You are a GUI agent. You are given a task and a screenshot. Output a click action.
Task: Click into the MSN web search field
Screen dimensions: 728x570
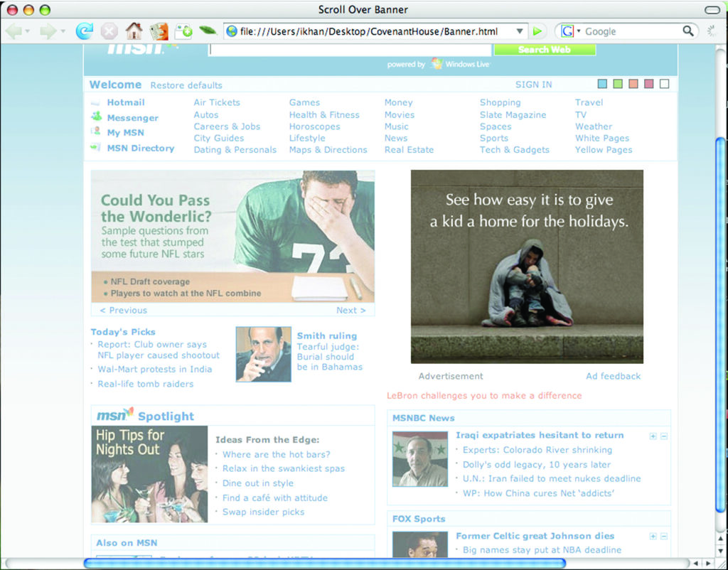pos(350,50)
